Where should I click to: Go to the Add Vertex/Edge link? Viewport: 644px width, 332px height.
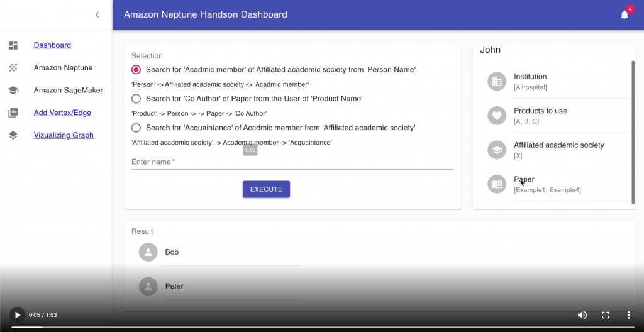pos(62,113)
